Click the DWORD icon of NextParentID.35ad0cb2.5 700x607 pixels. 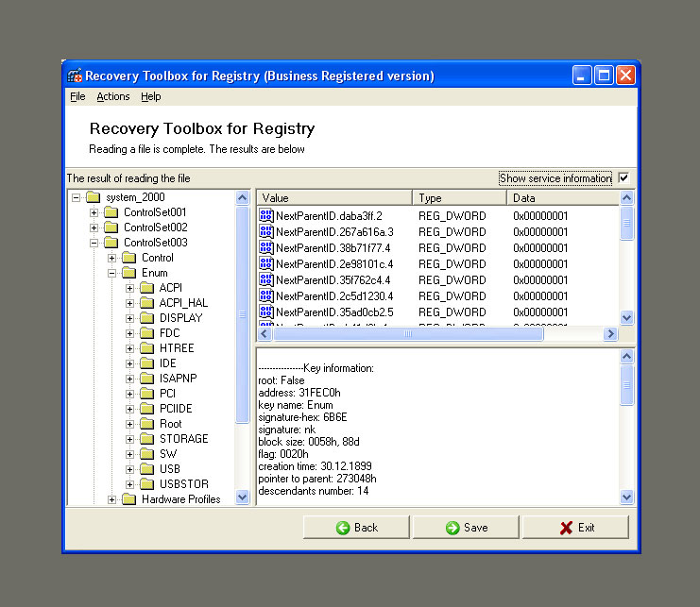click(x=266, y=312)
